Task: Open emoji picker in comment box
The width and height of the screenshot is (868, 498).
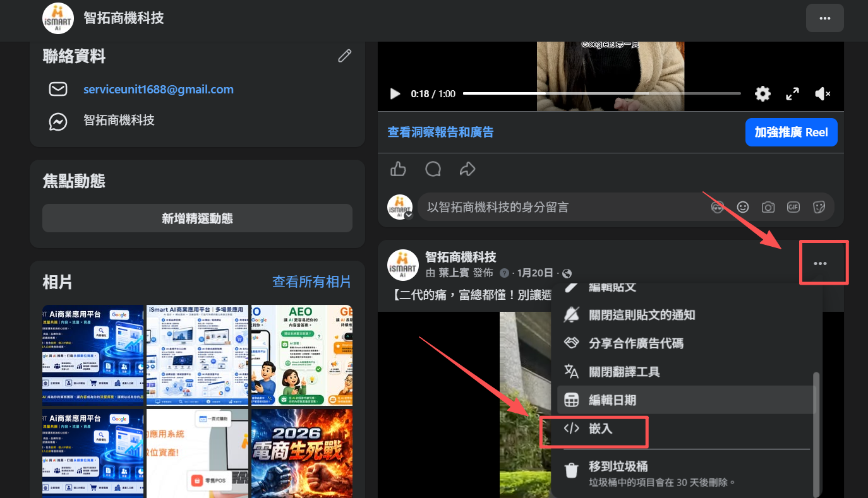Action: (x=743, y=207)
